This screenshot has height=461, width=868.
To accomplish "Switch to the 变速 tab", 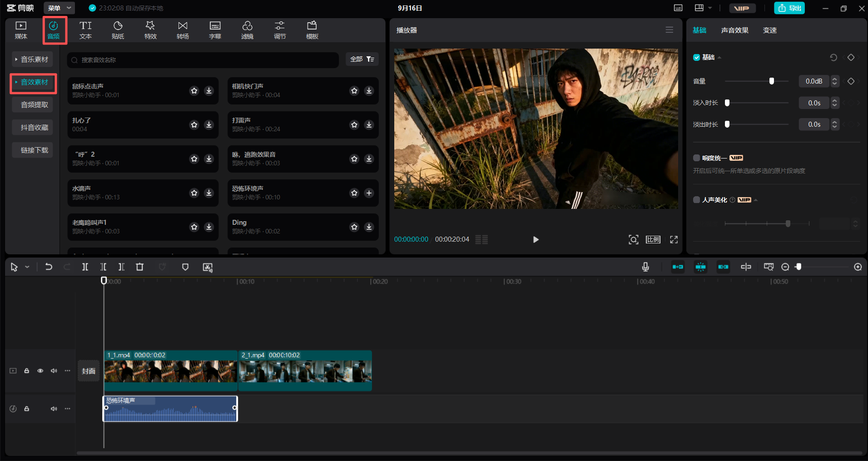I will tap(769, 30).
